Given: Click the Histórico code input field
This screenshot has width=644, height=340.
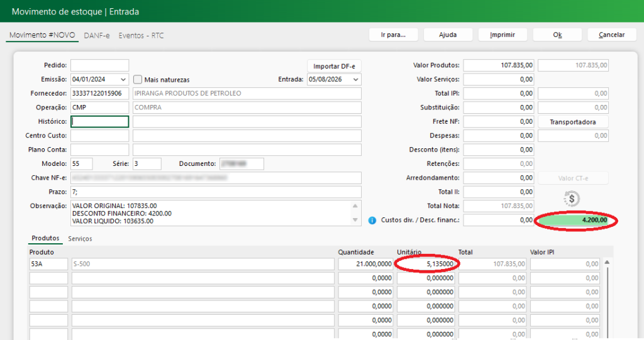Looking at the screenshot, I should (99, 121).
